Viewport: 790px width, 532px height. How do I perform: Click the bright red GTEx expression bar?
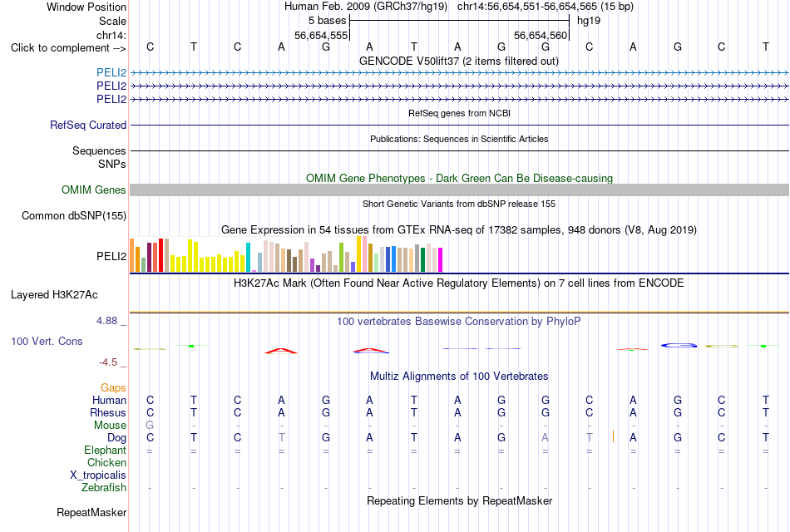click(160, 255)
